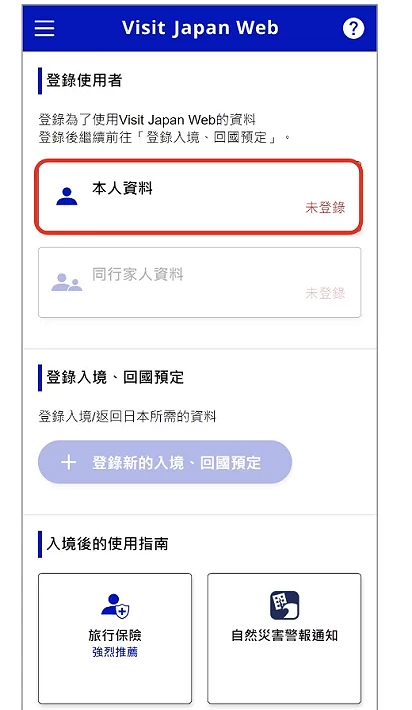Click the travel insurance shield icon
This screenshot has width=412, height=710.
(115, 606)
